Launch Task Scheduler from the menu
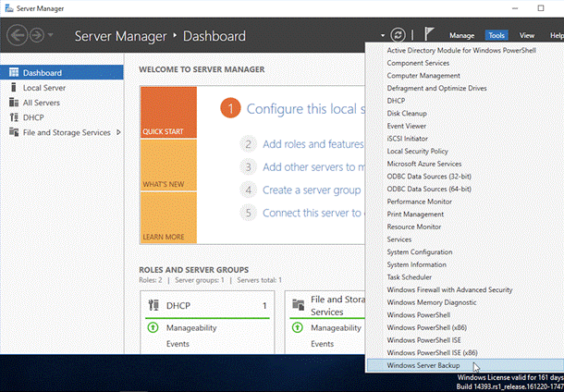564x392 pixels. point(409,276)
